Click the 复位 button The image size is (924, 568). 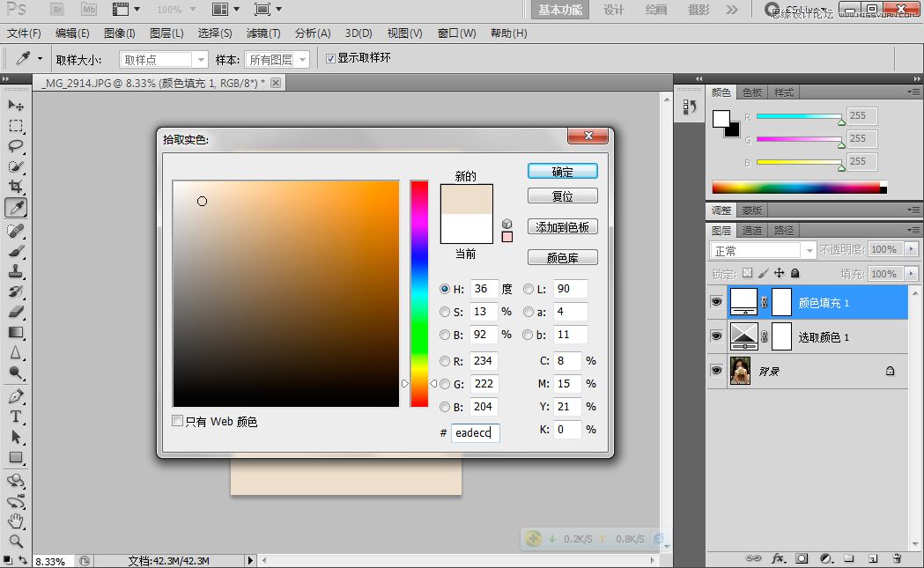(x=563, y=196)
